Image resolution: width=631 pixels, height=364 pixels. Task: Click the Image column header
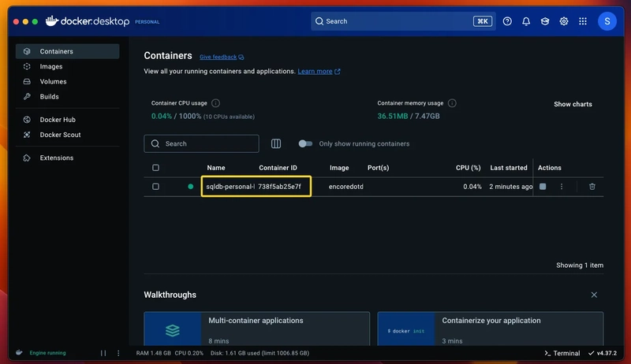coord(339,168)
